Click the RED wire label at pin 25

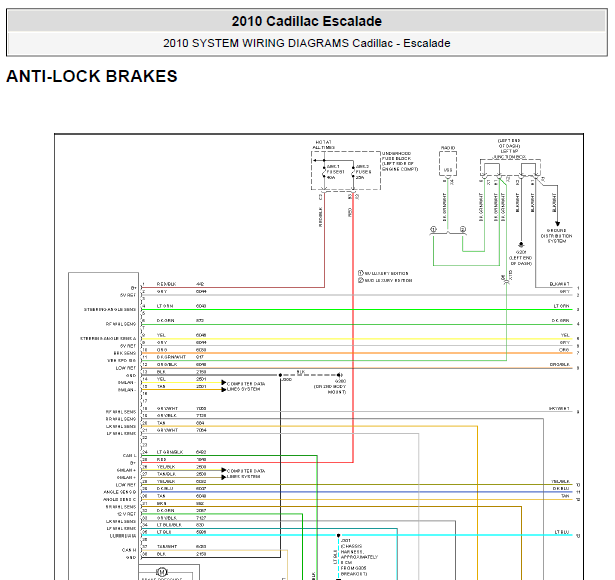tap(161, 459)
